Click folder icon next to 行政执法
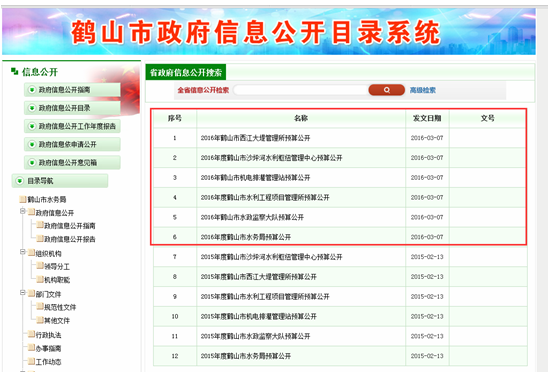 pos(32,334)
